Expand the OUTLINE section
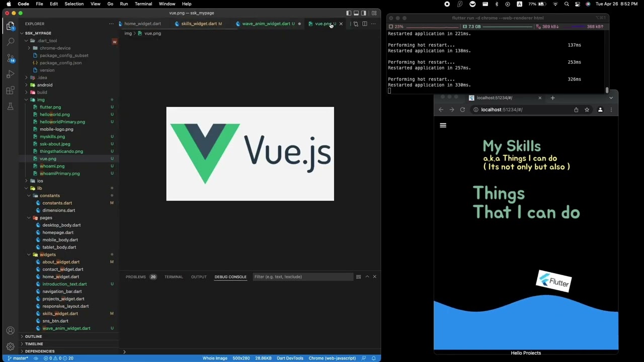644x362 pixels. click(33, 336)
